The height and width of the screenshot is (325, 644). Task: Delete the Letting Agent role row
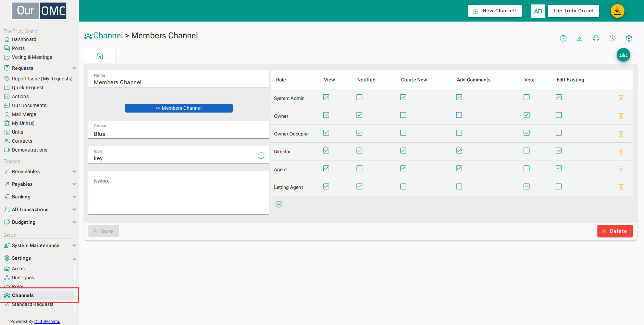click(621, 187)
